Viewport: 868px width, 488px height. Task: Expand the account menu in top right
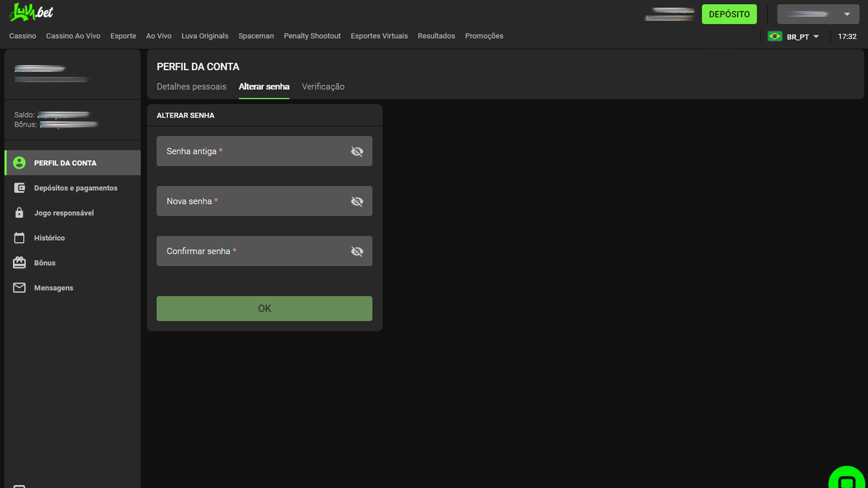tap(848, 14)
